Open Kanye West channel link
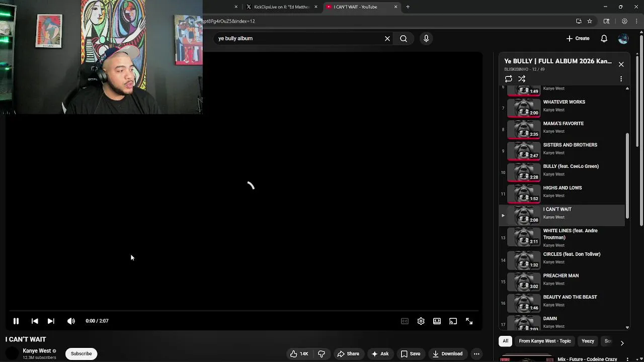Viewport: 644px width, 362px height. pos(37,351)
